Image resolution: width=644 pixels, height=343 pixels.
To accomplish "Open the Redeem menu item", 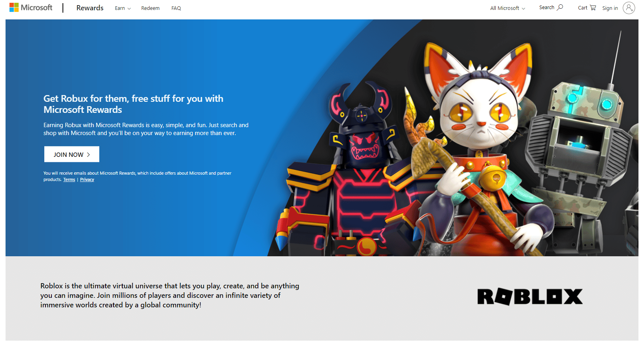I will click(150, 8).
